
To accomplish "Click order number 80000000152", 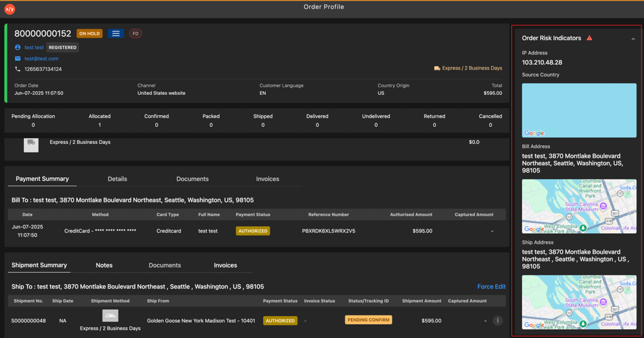I will click(43, 34).
